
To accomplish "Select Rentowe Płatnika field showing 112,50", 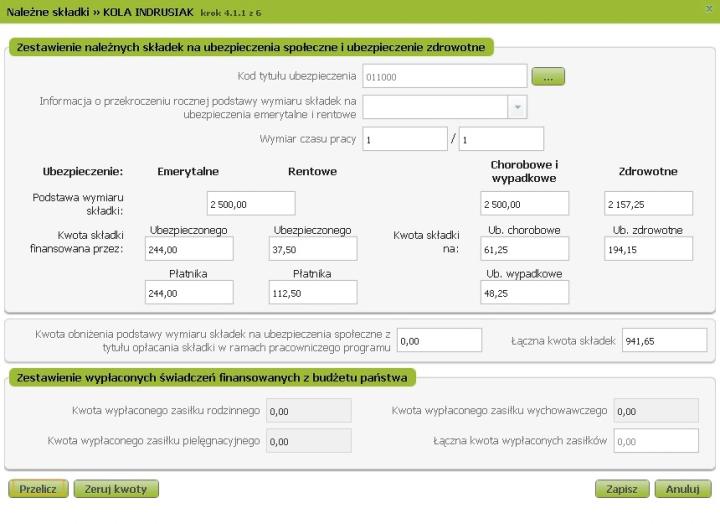I will (x=311, y=292).
